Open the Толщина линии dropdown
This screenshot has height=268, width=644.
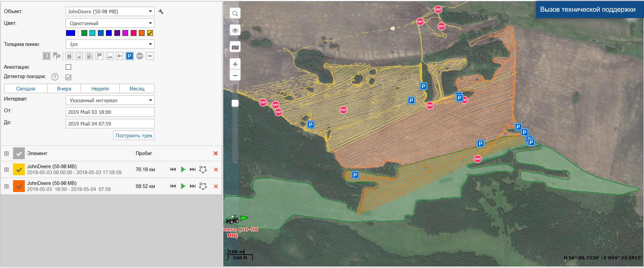click(x=110, y=44)
